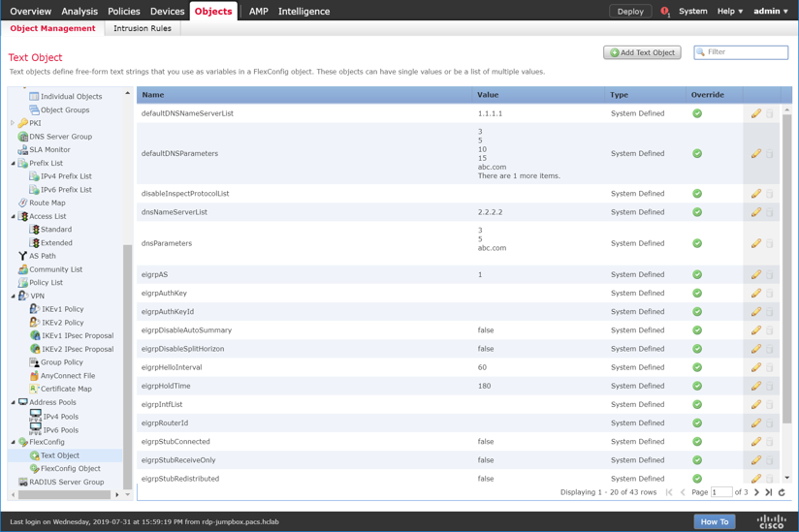The height and width of the screenshot is (532, 799).
Task: Expand the PKI tree node
Action: tap(13, 123)
